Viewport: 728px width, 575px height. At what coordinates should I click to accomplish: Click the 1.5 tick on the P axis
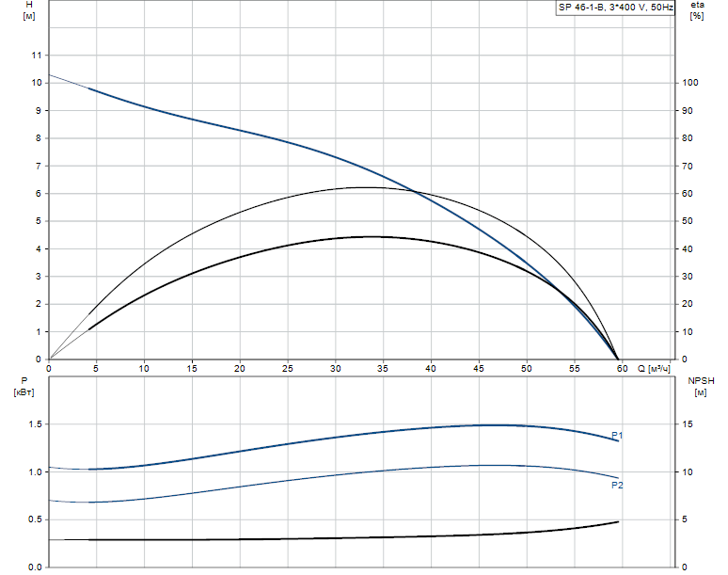coord(34,424)
